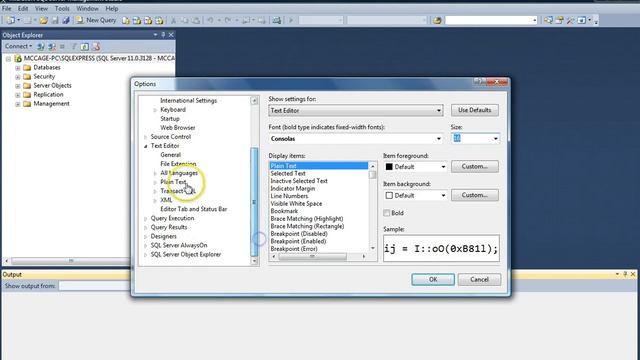Click the Open File folder icon
This screenshot has width=640, height=360.
click(x=43, y=20)
